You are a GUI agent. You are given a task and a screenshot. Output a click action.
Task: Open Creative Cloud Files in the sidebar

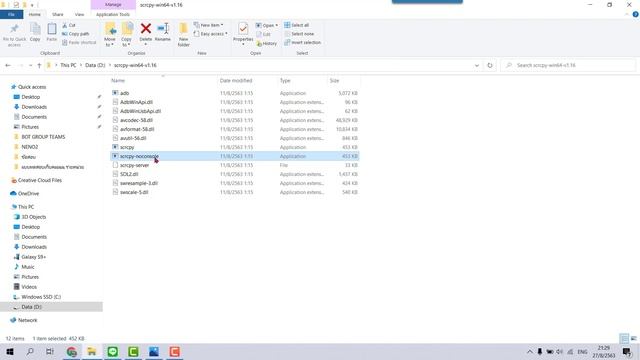[40, 180]
